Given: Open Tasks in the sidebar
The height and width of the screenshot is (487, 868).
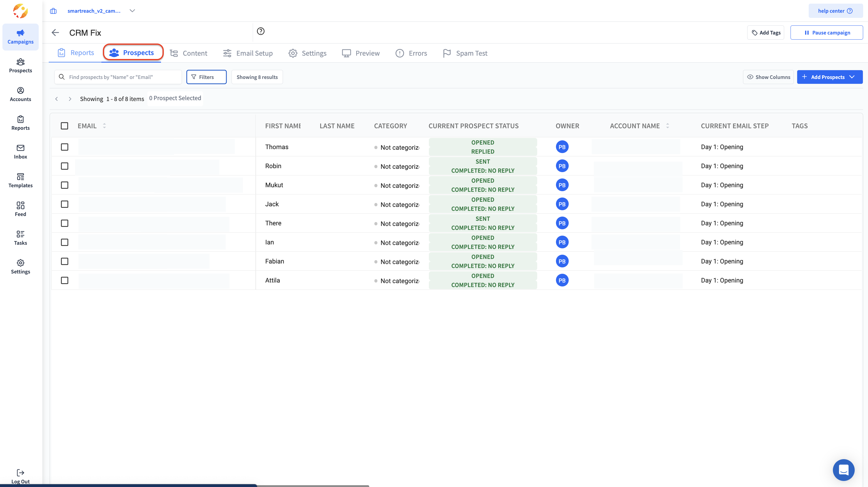Looking at the screenshot, I should (x=20, y=238).
